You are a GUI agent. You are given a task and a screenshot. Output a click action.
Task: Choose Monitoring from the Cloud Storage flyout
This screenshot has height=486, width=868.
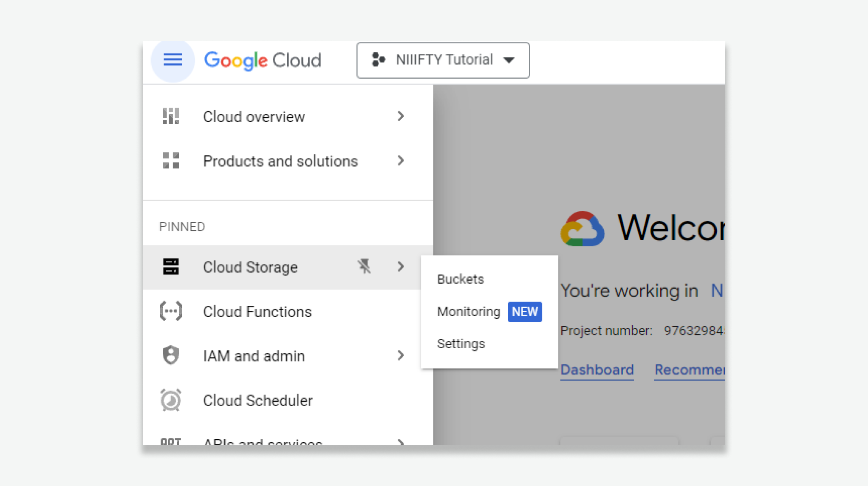point(469,312)
